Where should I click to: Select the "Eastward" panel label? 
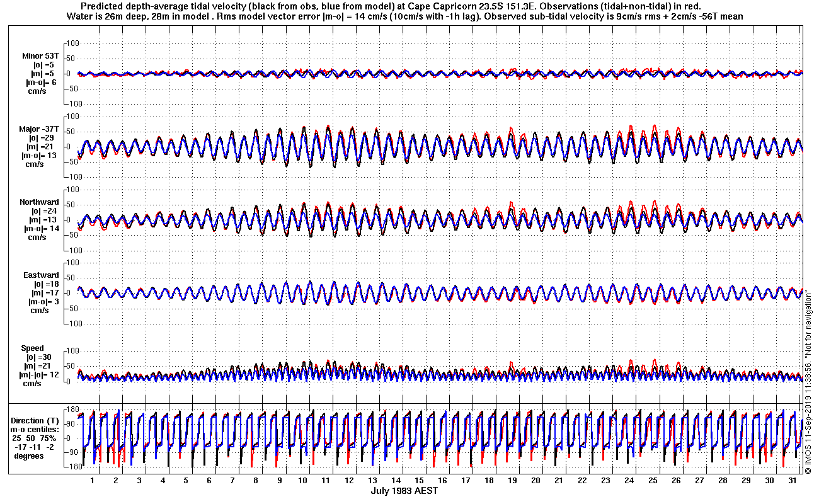[41, 275]
